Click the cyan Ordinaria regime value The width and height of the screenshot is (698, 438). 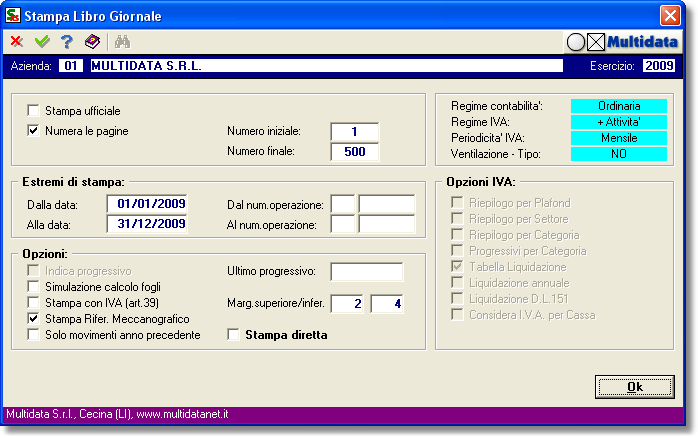tap(619, 106)
